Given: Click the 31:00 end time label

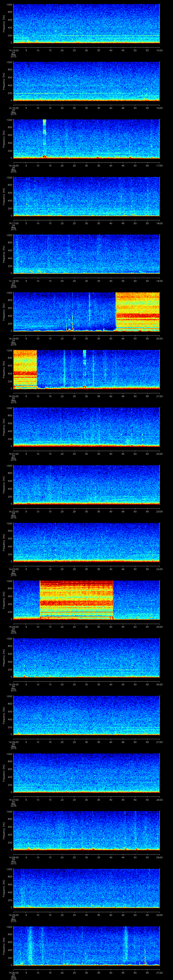Looking at the screenshot, I should click(x=159, y=972).
